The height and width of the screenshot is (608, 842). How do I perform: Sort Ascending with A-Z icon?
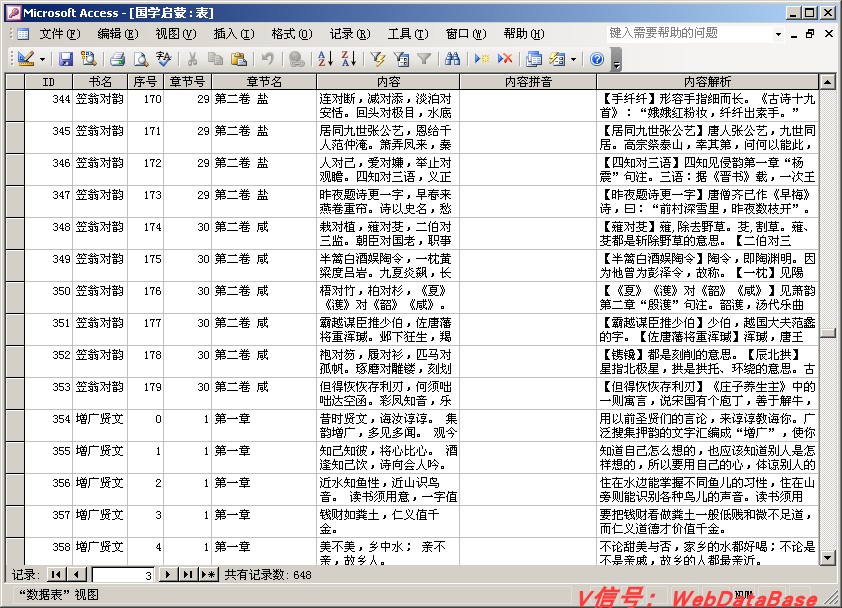coord(325,59)
